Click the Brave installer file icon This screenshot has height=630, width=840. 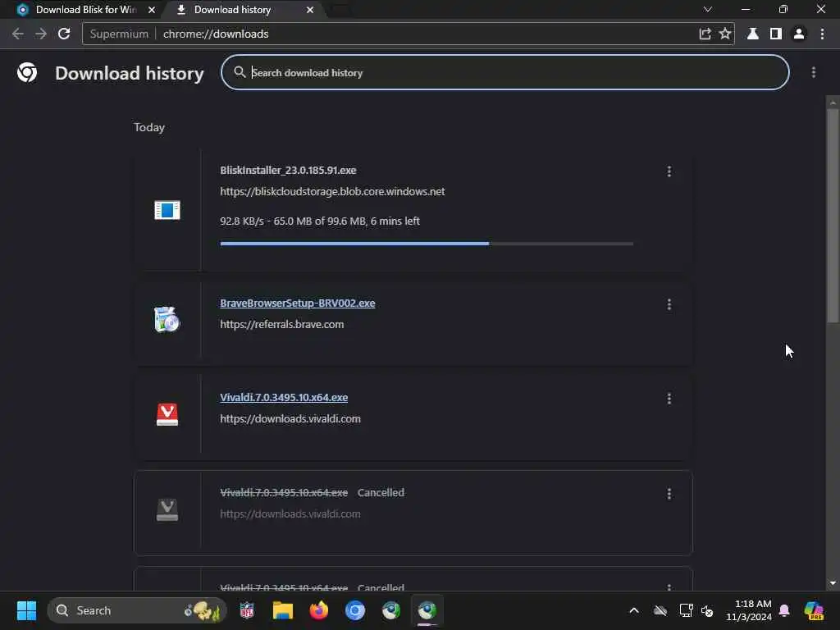tap(167, 319)
